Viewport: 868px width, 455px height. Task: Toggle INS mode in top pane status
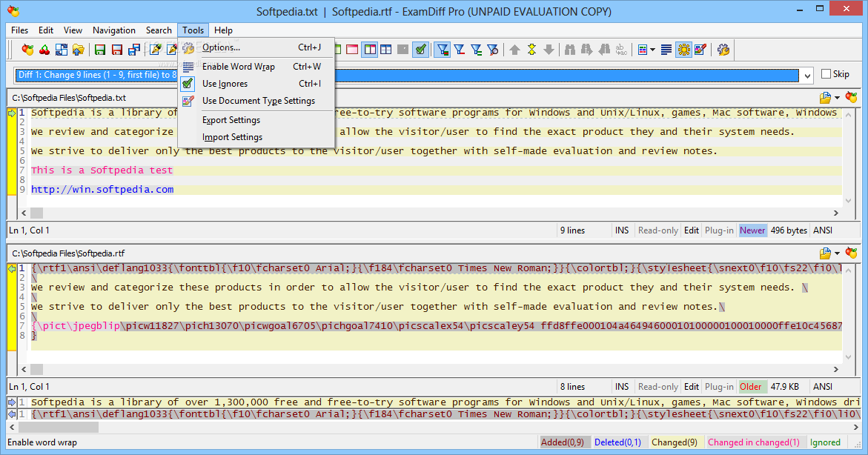pos(622,230)
